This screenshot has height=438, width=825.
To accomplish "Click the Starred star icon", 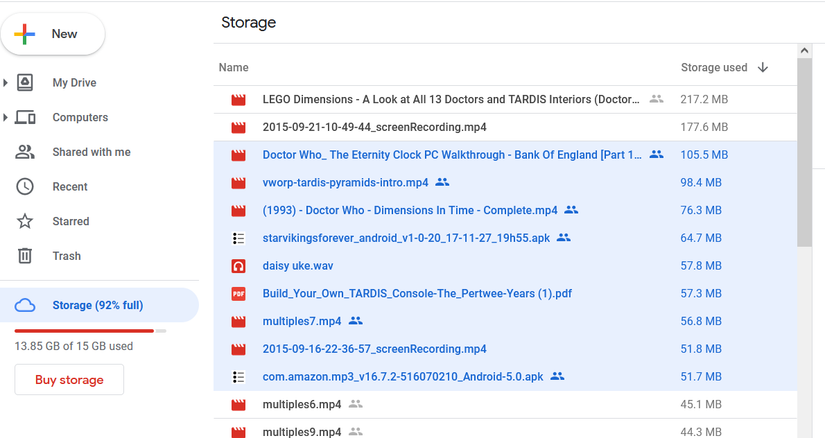I will [x=26, y=221].
